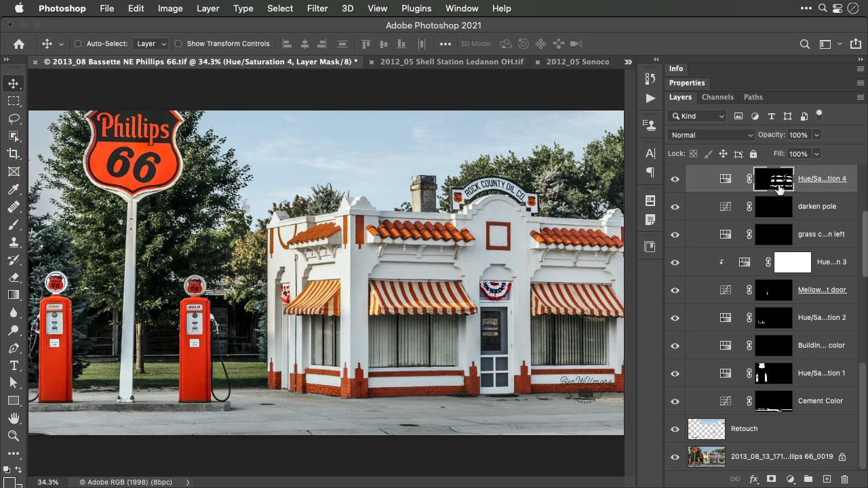Select the Crop tool
This screenshot has height=488, width=868.
click(x=14, y=154)
